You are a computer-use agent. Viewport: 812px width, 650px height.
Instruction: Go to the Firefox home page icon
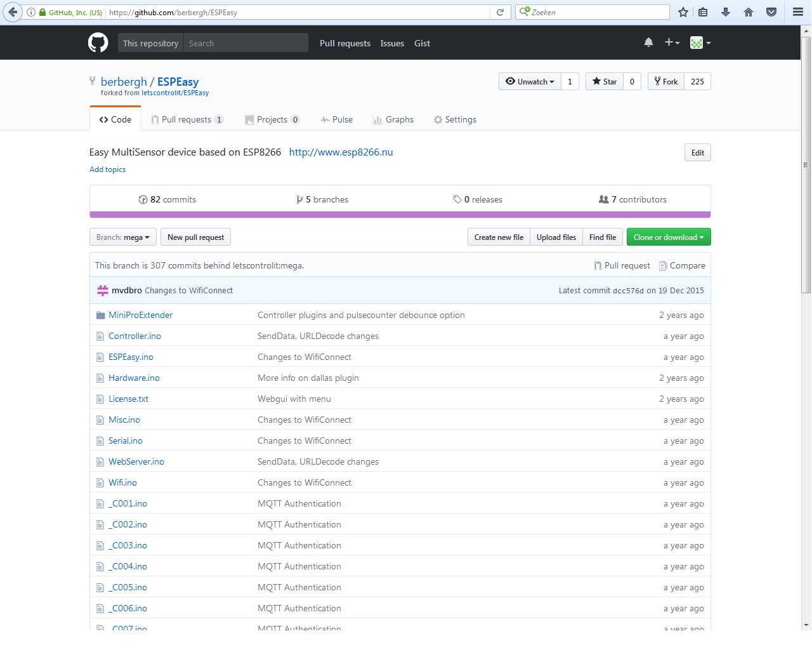click(749, 12)
